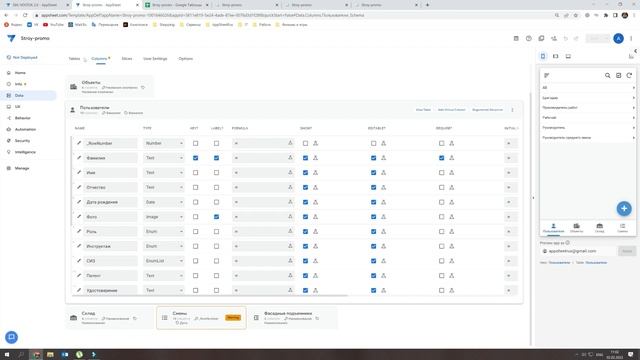The width and height of the screenshot is (640, 360).
Task: Toggle LABEL checkbox for Фото row
Action: pos(216,217)
